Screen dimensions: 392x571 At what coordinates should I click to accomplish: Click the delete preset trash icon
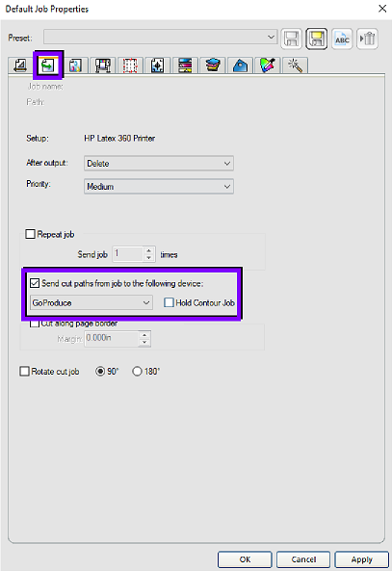coord(367,39)
